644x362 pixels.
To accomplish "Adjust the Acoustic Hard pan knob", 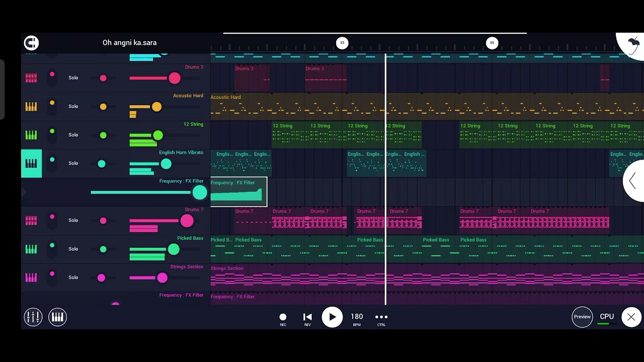I will point(103,107).
